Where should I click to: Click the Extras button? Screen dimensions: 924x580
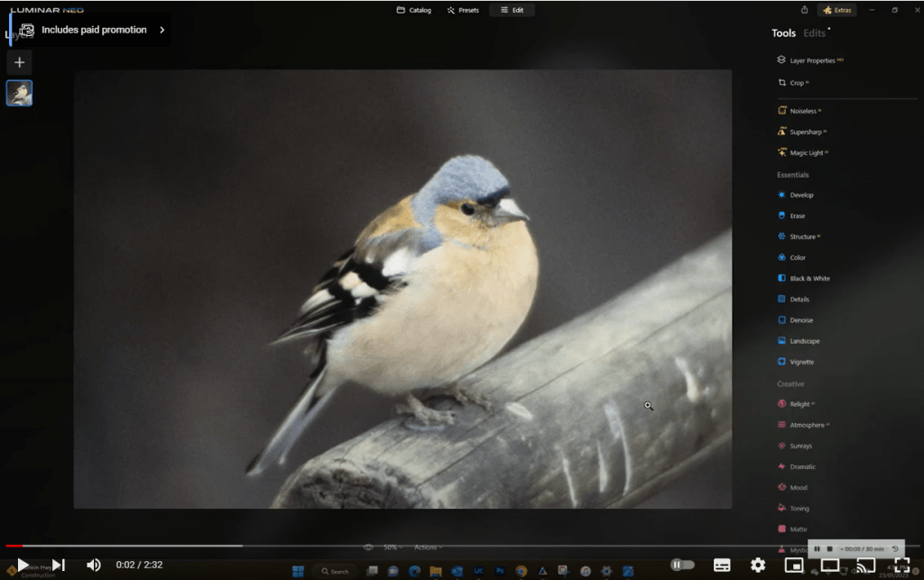tap(836, 10)
